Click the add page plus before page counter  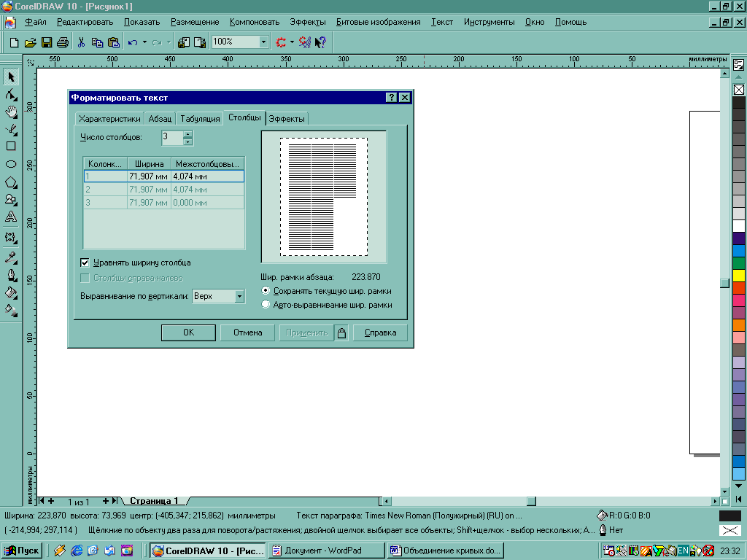point(51,501)
